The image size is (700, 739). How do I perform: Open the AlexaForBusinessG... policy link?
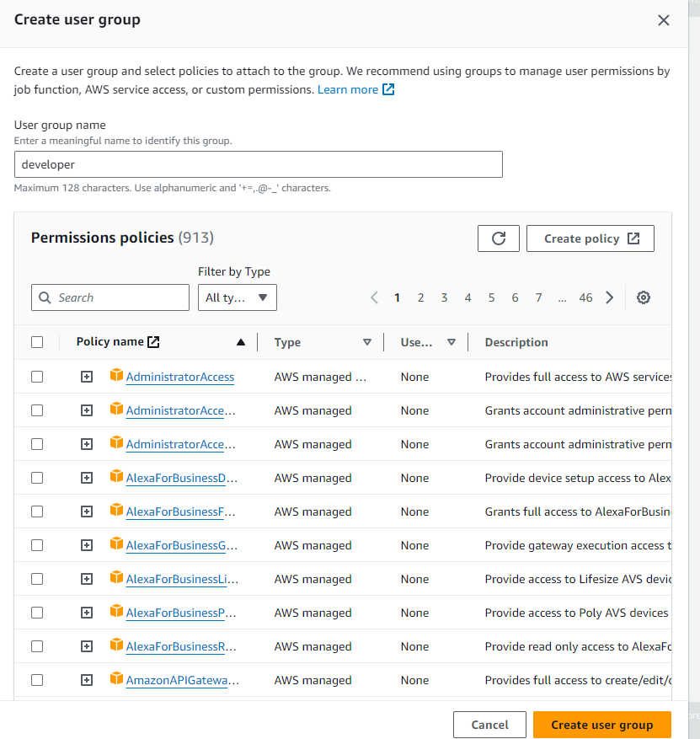pos(181,545)
